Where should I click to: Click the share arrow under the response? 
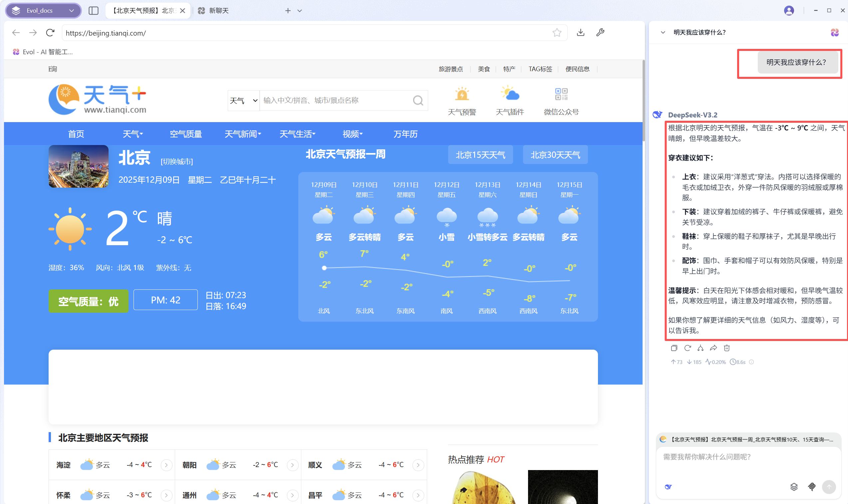[713, 348]
